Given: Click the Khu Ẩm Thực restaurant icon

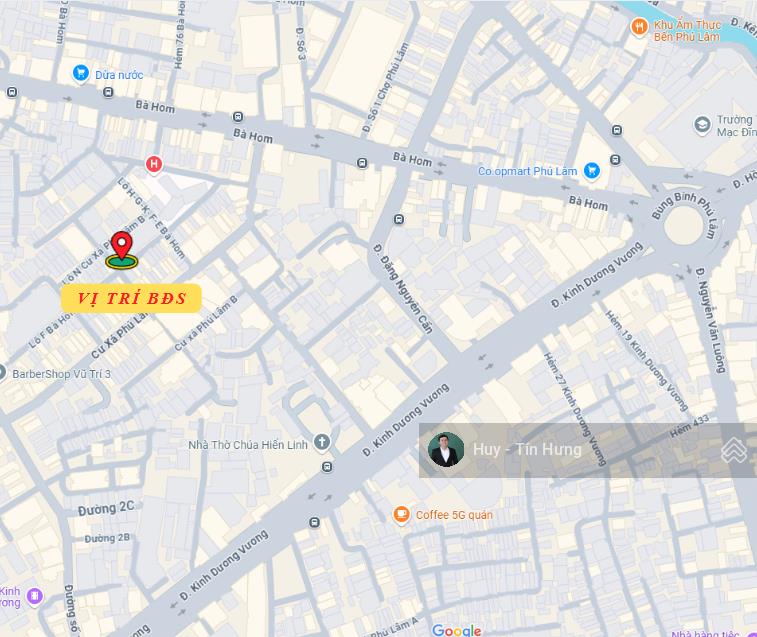Looking at the screenshot, I should (x=640, y=27).
